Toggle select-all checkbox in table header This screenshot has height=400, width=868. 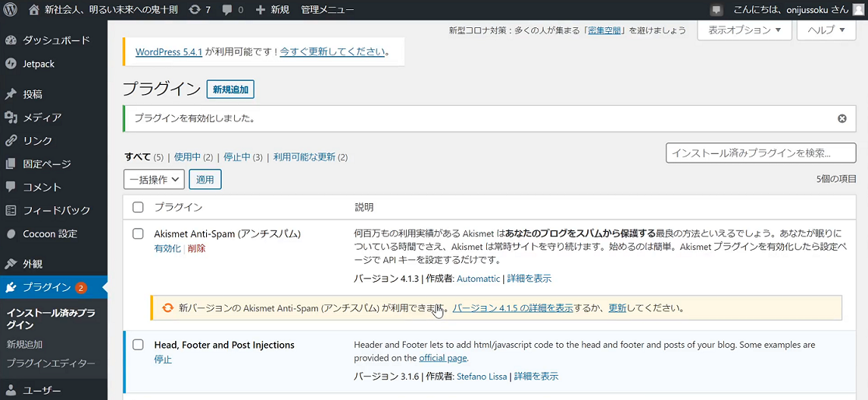click(138, 207)
